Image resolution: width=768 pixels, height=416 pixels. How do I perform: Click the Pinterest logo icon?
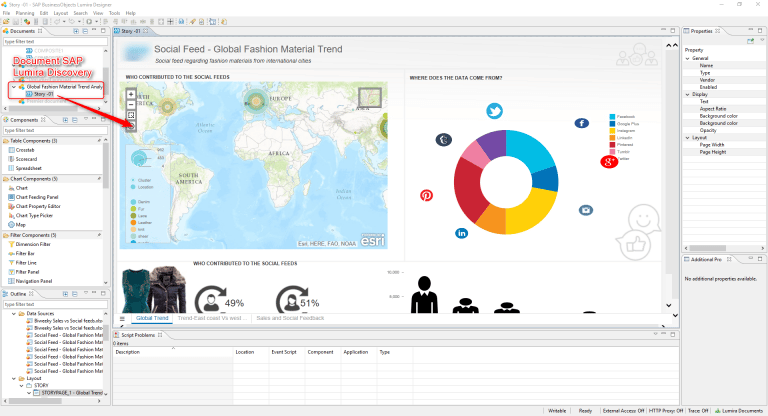426,195
